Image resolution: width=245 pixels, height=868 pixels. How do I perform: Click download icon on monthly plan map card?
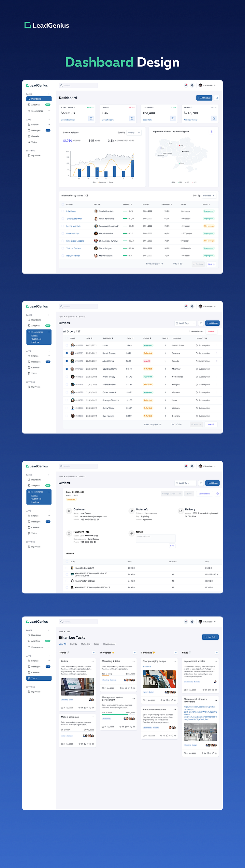pyautogui.click(x=211, y=131)
